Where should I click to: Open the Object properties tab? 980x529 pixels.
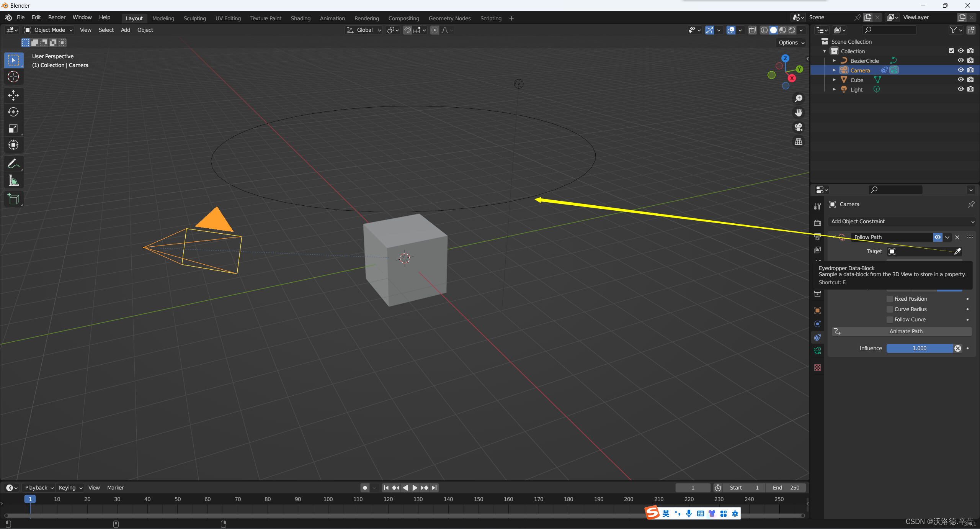[x=817, y=310]
